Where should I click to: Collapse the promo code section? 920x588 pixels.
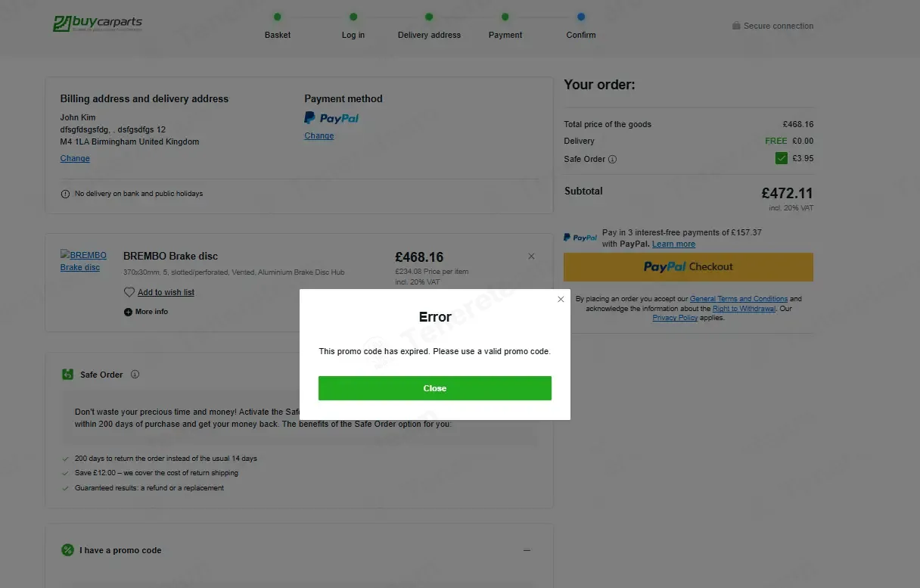point(527,551)
